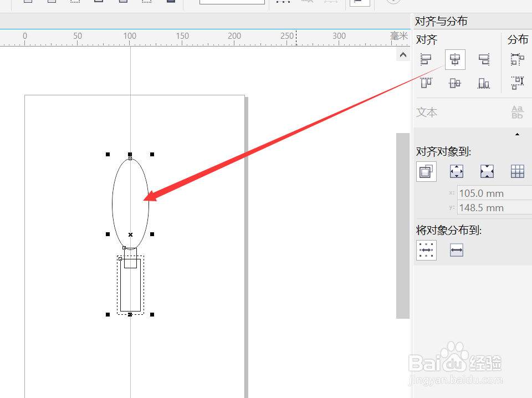The height and width of the screenshot is (398, 532).
Task: Collapse the alignment options section arrow
Action: pos(517,134)
